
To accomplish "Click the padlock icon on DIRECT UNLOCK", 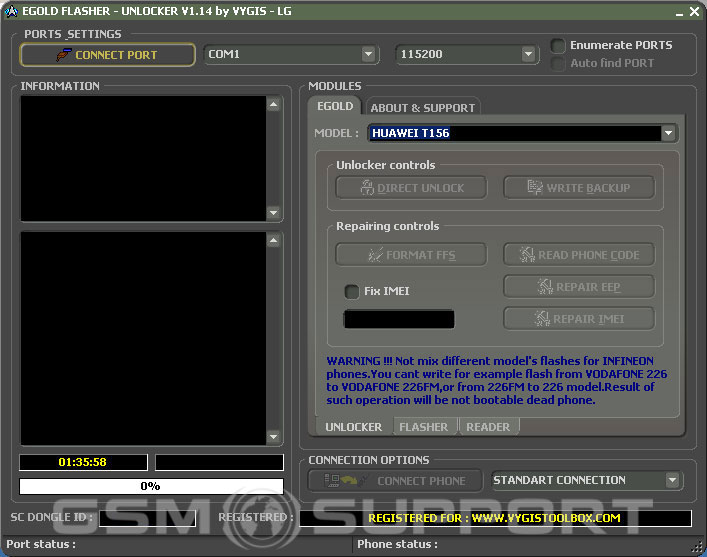I will [x=367, y=187].
